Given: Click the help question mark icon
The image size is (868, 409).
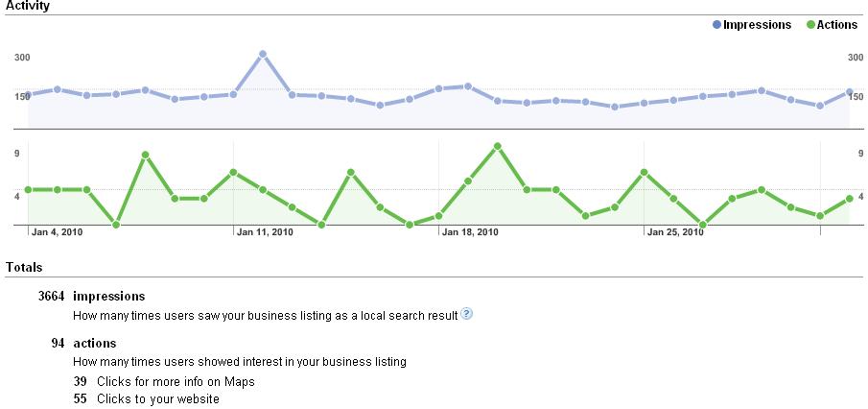Looking at the screenshot, I should point(467,314).
